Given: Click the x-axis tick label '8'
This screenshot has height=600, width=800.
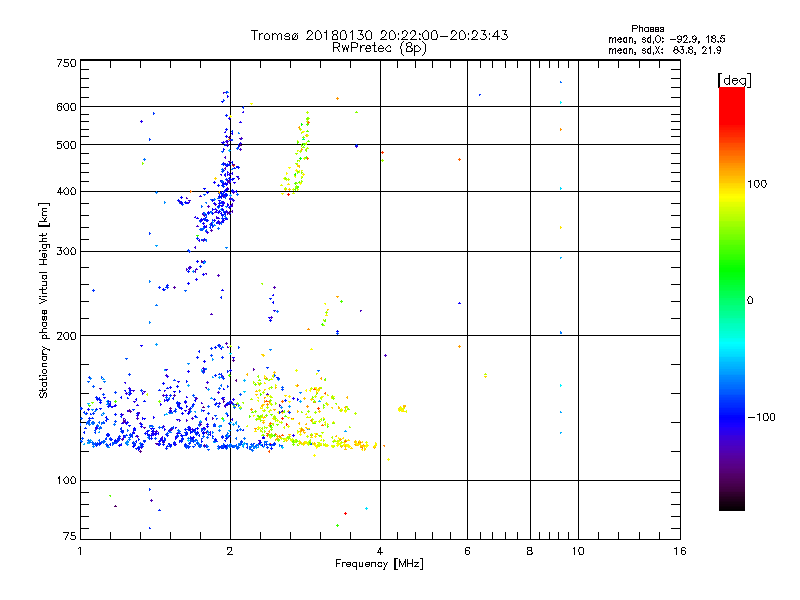Looking at the screenshot, I should click(530, 551).
